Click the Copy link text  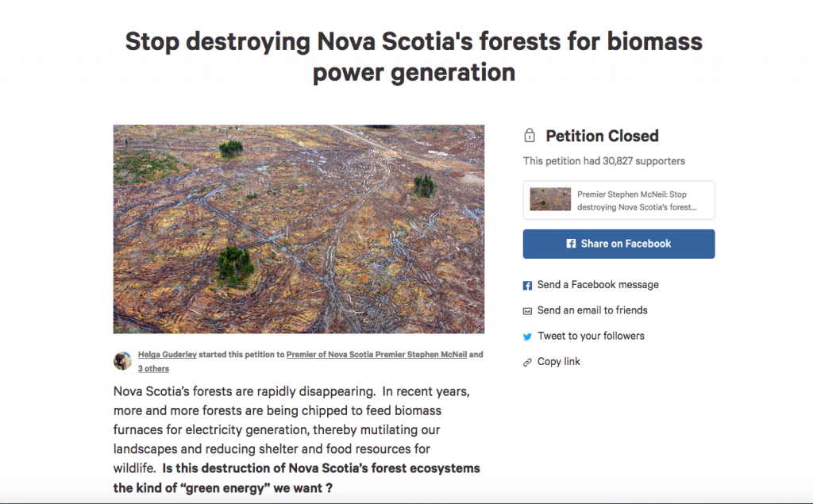pyautogui.click(x=559, y=361)
